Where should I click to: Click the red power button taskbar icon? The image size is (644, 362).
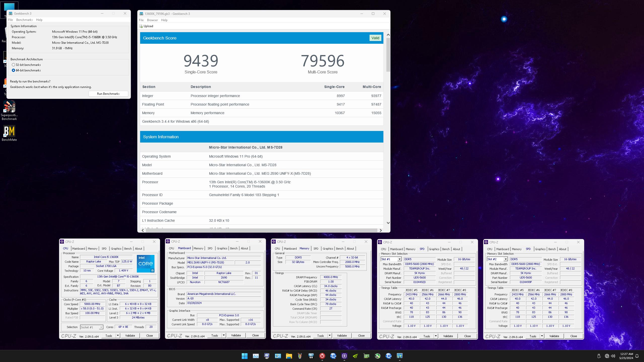click(322, 356)
